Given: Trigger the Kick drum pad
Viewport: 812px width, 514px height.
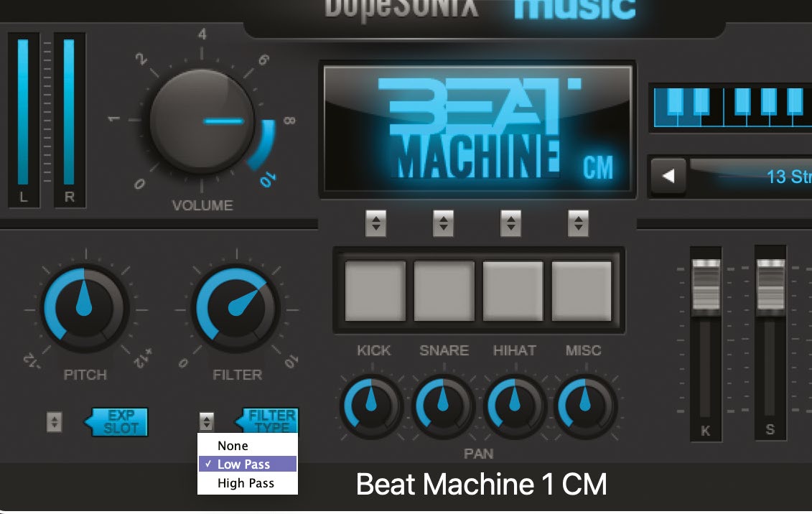Looking at the screenshot, I should click(x=375, y=291).
